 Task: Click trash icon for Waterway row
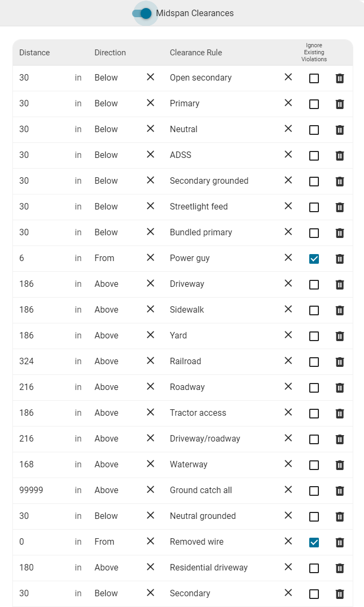point(340,465)
